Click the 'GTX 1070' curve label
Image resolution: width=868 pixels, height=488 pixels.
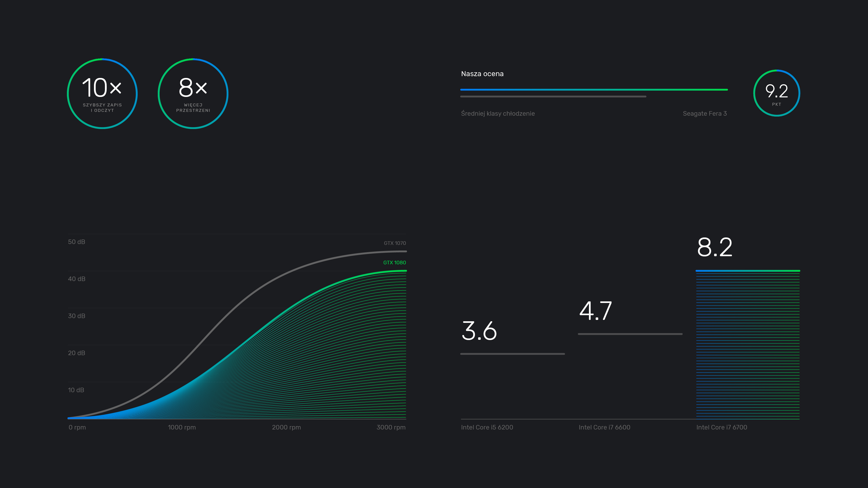(395, 243)
